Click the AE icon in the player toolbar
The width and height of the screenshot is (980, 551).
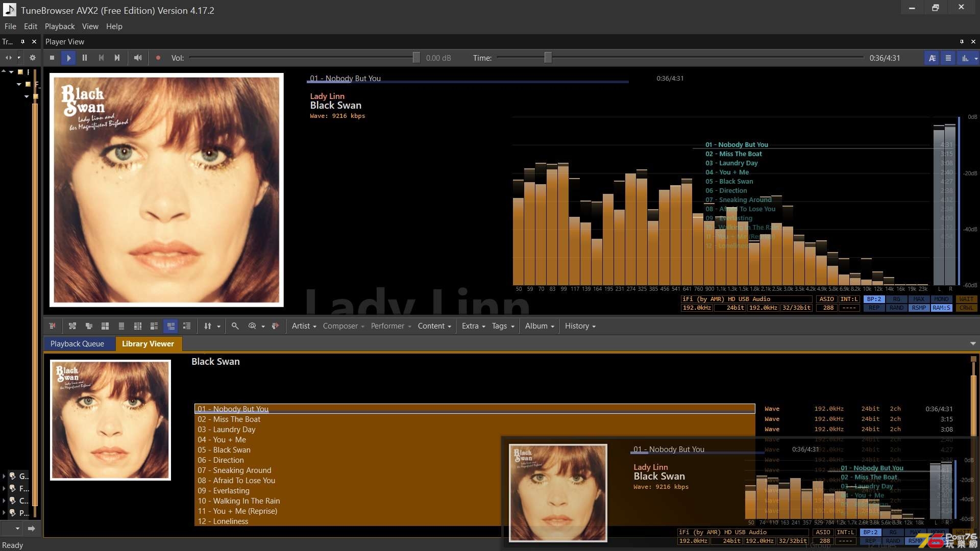click(x=932, y=58)
